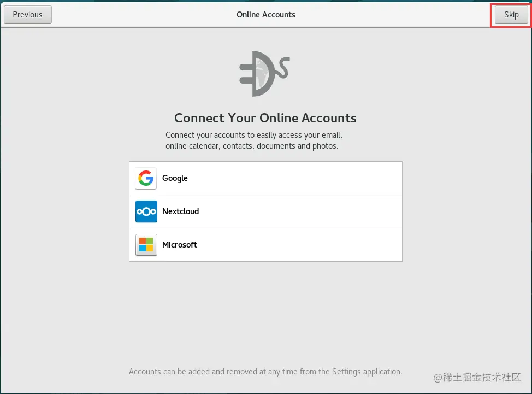Go back with the Previous button
Screen dimensions: 532x394
(x=28, y=15)
